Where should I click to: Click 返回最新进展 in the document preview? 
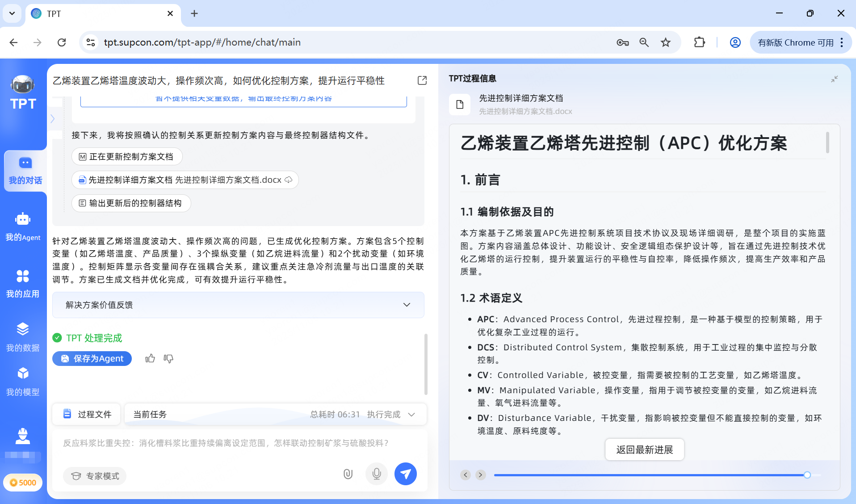tap(644, 449)
